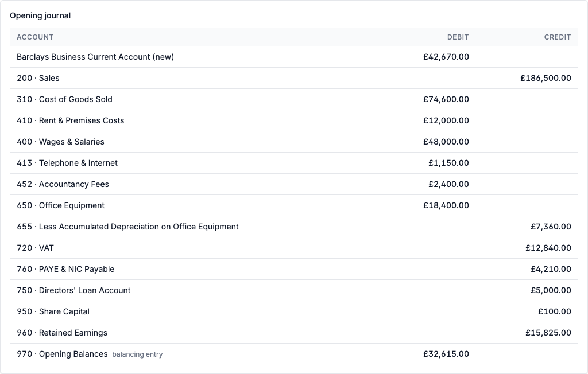
Task: Select 452 · Accountancy Fees
Action: click(x=63, y=184)
